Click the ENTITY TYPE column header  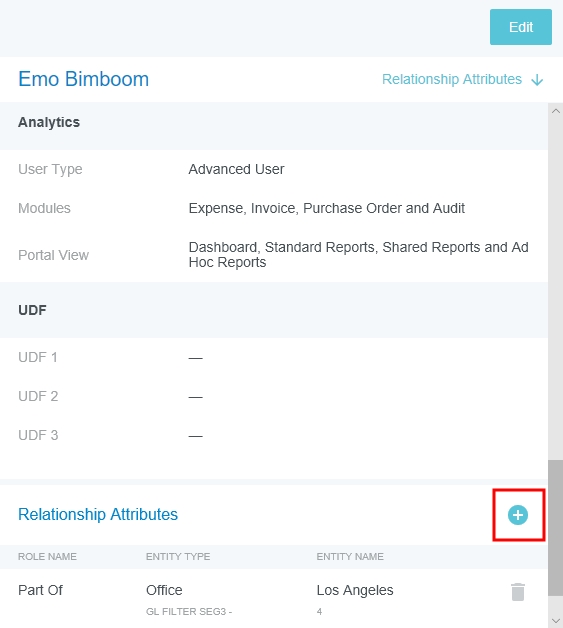178,557
